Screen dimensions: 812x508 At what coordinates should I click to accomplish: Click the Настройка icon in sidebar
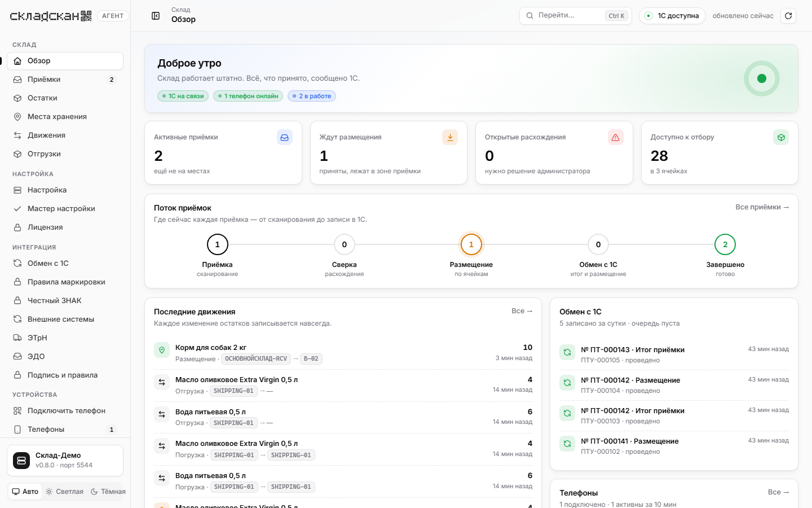coord(17,190)
